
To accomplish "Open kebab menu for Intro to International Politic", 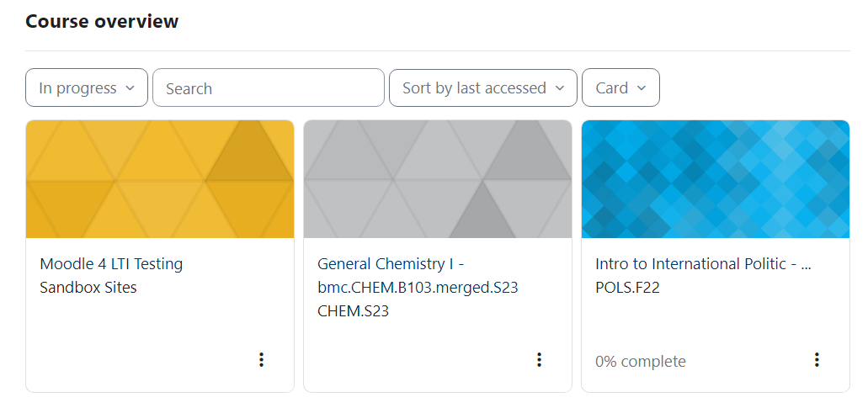I will click(817, 360).
